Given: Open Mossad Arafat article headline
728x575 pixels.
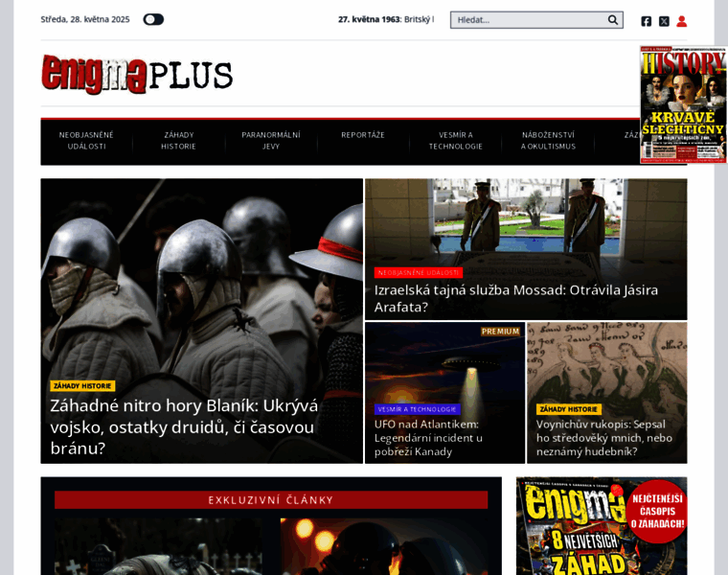Looking at the screenshot, I should 515,299.
